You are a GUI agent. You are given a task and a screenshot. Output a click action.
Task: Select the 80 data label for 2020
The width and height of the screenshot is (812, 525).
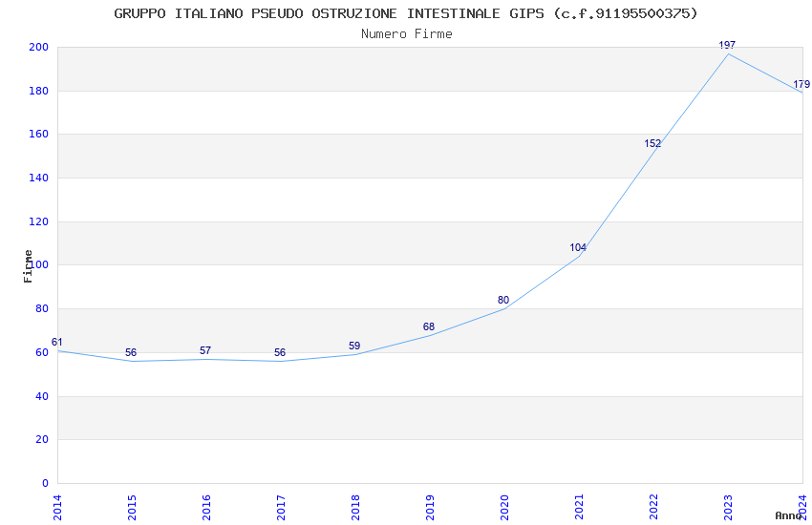[x=503, y=300]
